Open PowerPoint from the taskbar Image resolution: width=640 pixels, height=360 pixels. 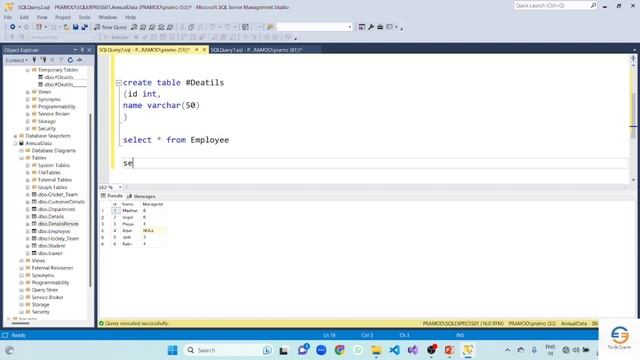point(449,350)
